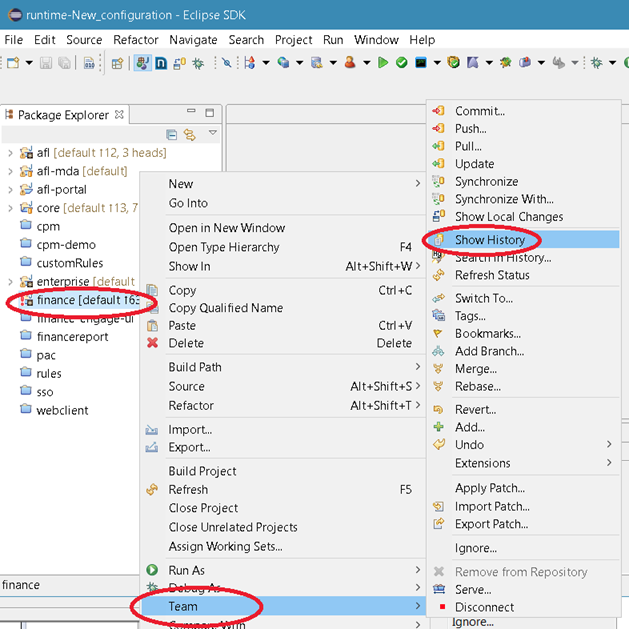Select Show History in Team submenu

point(484,240)
